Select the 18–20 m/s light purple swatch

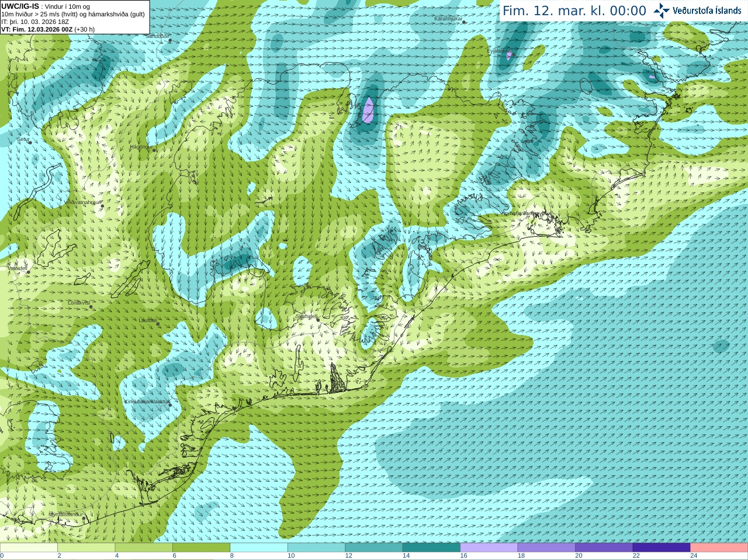coord(546,548)
